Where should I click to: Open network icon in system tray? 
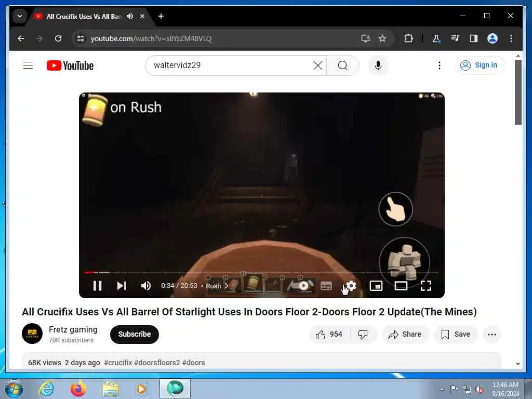[x=467, y=389]
